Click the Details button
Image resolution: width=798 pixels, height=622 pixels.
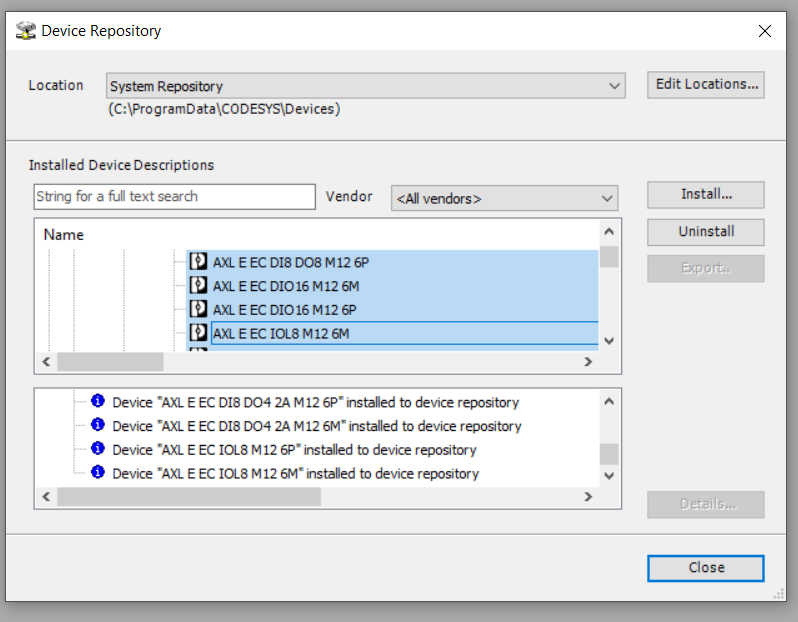click(706, 504)
